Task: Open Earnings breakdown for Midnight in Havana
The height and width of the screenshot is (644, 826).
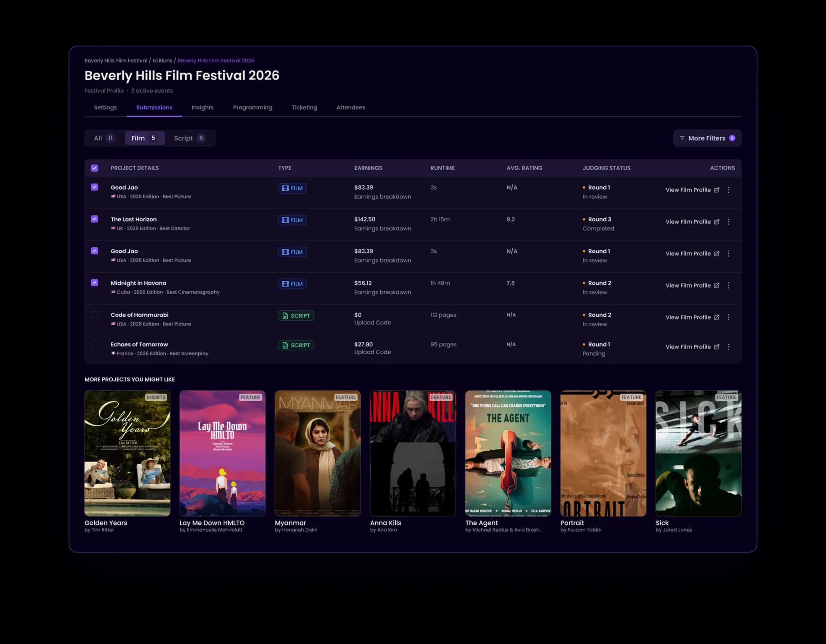Action: pyautogui.click(x=382, y=292)
